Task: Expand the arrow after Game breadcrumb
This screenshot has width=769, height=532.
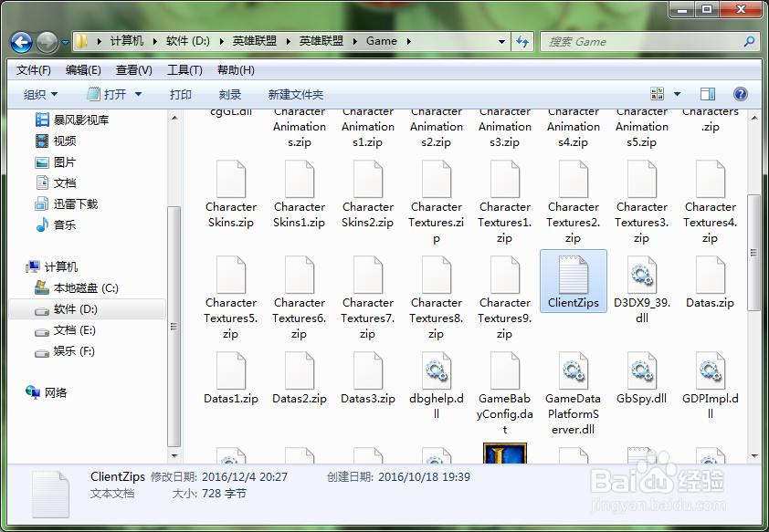Action: pos(408,41)
